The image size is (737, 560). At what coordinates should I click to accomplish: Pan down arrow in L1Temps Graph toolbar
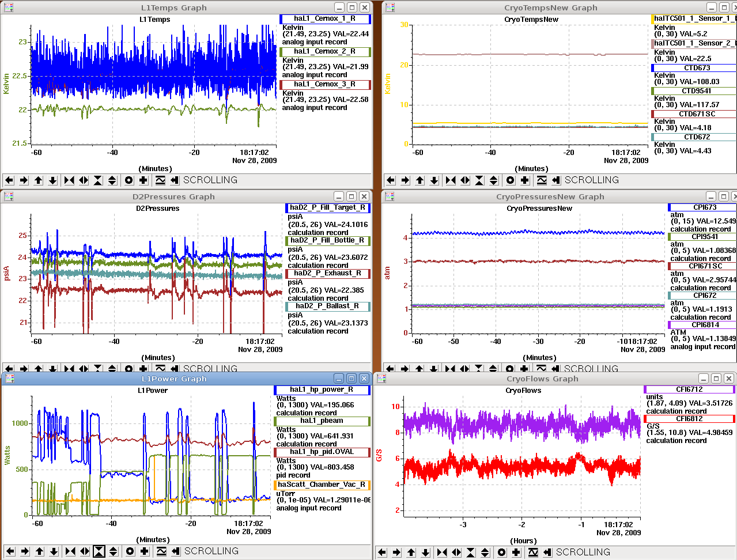[x=53, y=180]
